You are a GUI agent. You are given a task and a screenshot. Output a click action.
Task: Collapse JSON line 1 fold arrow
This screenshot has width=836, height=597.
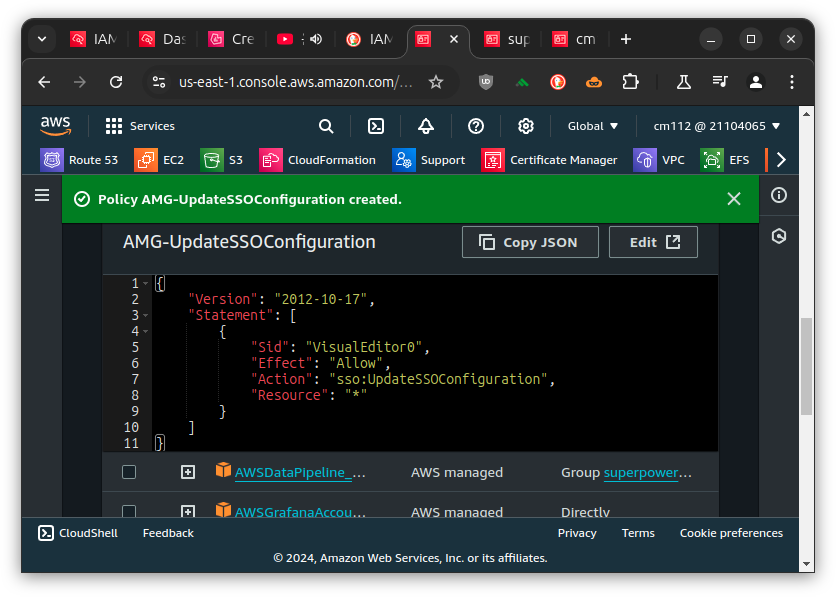[x=146, y=284]
